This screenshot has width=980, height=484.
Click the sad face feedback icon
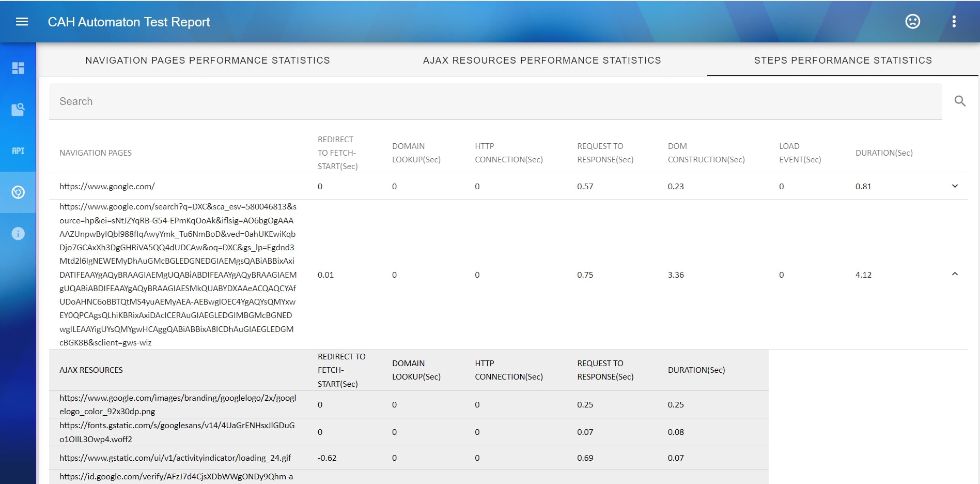912,22
